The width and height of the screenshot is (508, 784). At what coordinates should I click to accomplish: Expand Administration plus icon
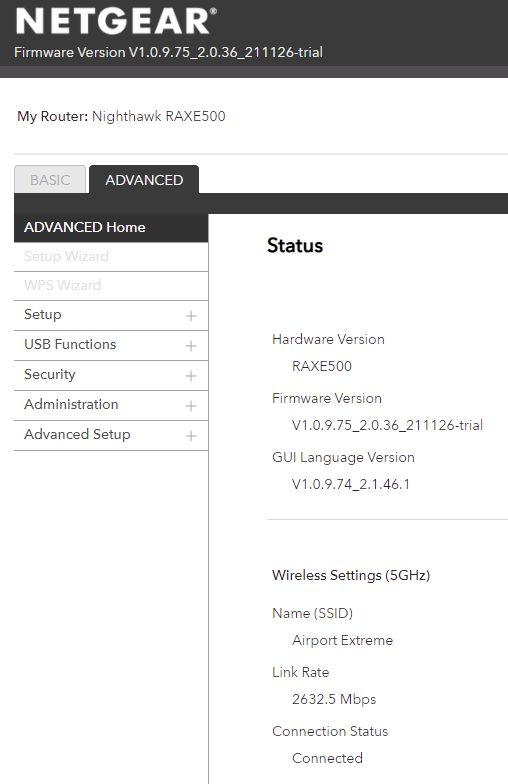(190, 406)
